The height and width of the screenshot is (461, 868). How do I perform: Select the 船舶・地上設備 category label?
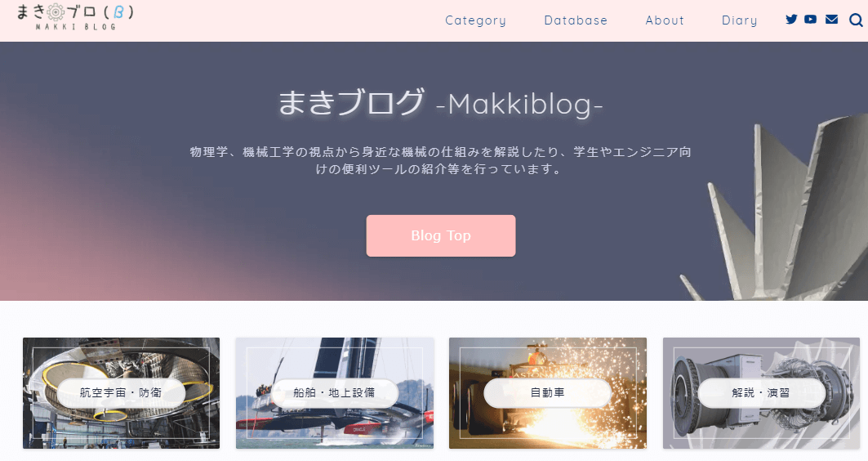(x=334, y=393)
